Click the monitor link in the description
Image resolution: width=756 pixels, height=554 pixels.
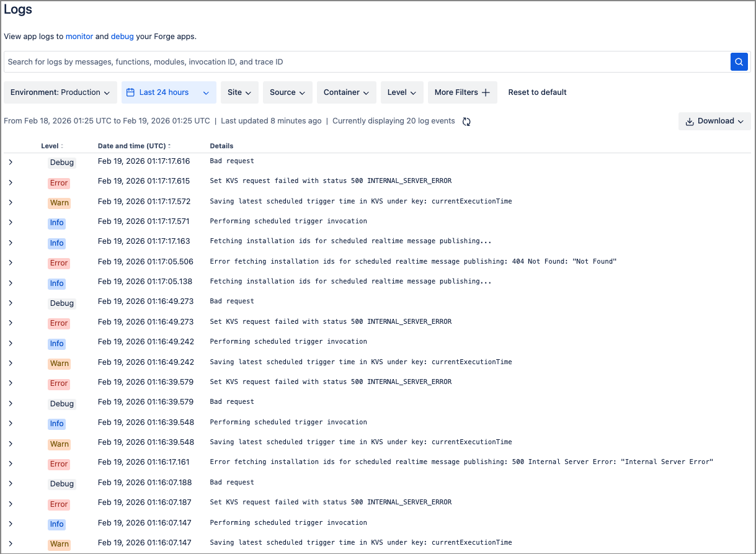pyautogui.click(x=79, y=36)
